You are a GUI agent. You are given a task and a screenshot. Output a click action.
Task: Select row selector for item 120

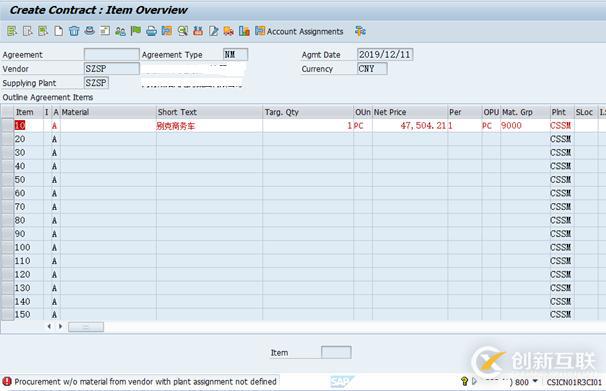coord(7,274)
